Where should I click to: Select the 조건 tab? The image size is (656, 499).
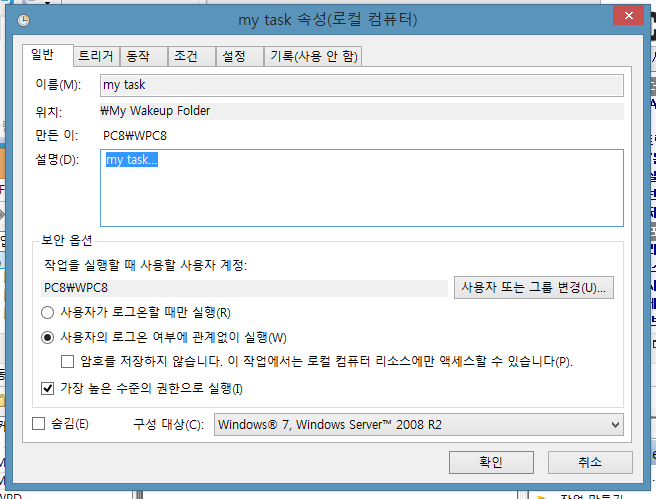click(186, 56)
